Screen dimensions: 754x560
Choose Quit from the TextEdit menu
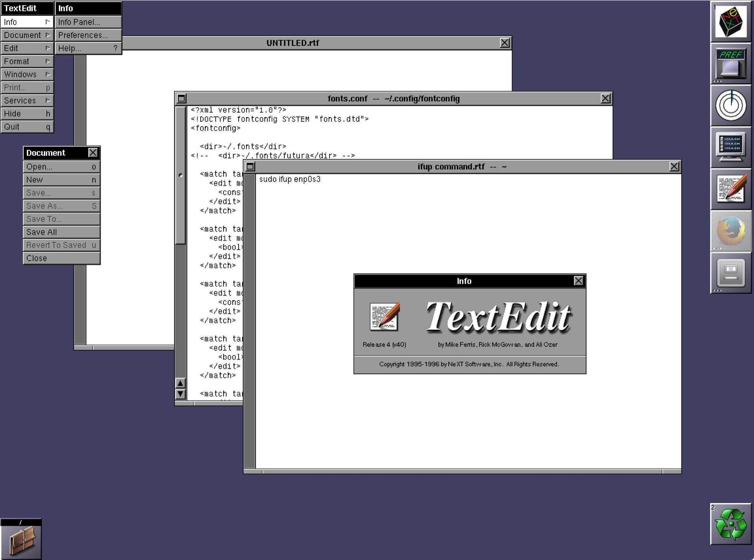click(27, 127)
